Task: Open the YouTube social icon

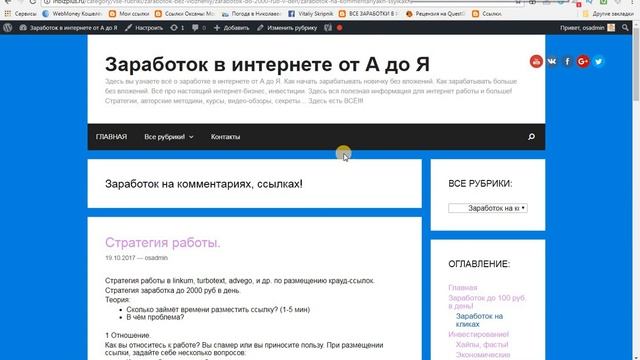Action: pos(536,61)
